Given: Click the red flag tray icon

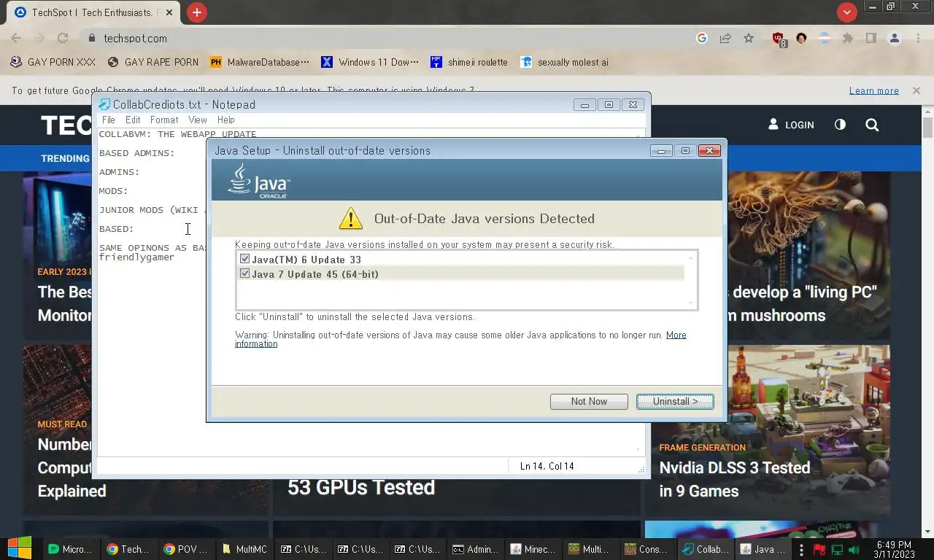Looking at the screenshot, I should [819, 550].
